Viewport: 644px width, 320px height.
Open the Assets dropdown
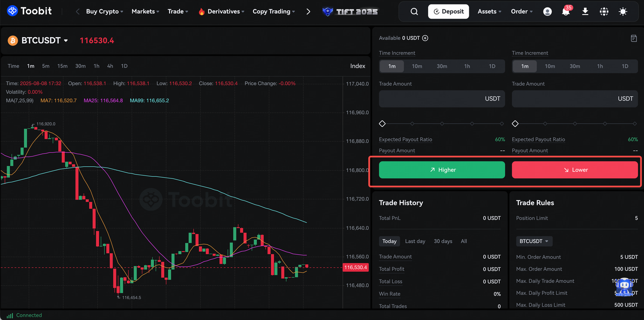pyautogui.click(x=490, y=12)
